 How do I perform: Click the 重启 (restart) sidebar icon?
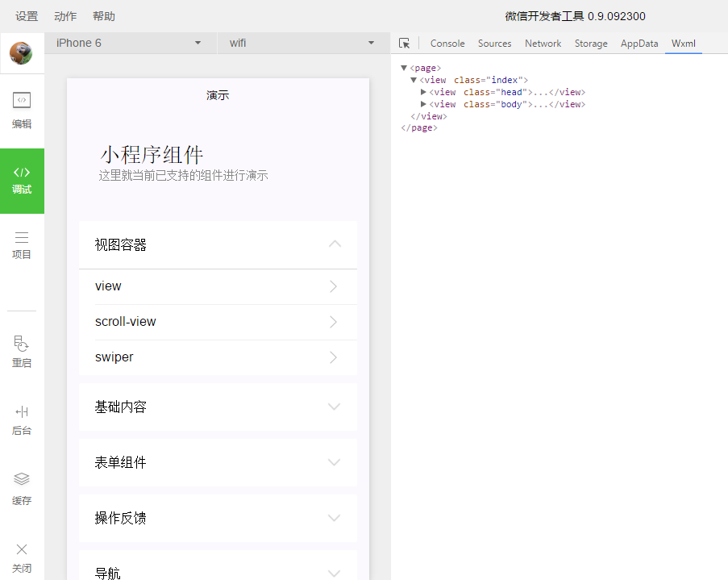pyautogui.click(x=22, y=352)
